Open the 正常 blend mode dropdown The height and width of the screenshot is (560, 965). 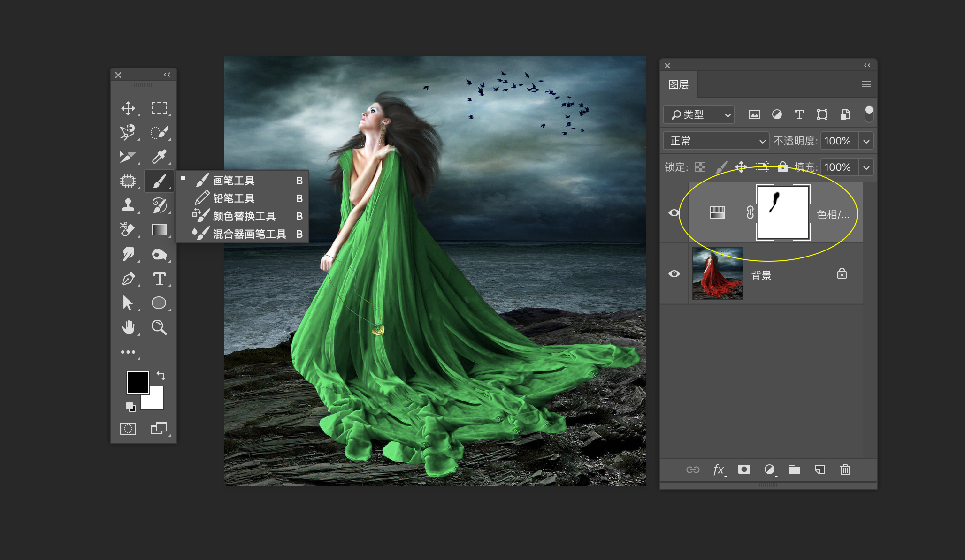[716, 141]
